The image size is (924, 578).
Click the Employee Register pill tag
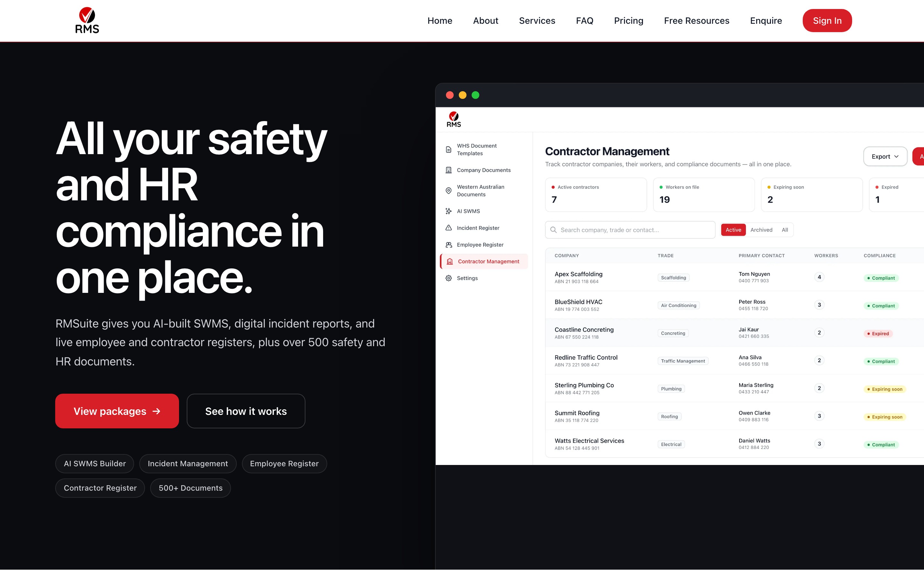pyautogui.click(x=284, y=464)
